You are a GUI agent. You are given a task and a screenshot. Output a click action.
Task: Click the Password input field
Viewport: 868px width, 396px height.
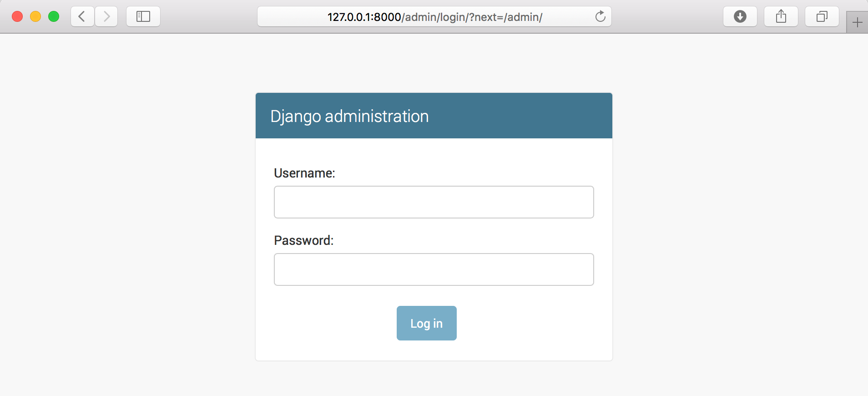[x=434, y=269]
